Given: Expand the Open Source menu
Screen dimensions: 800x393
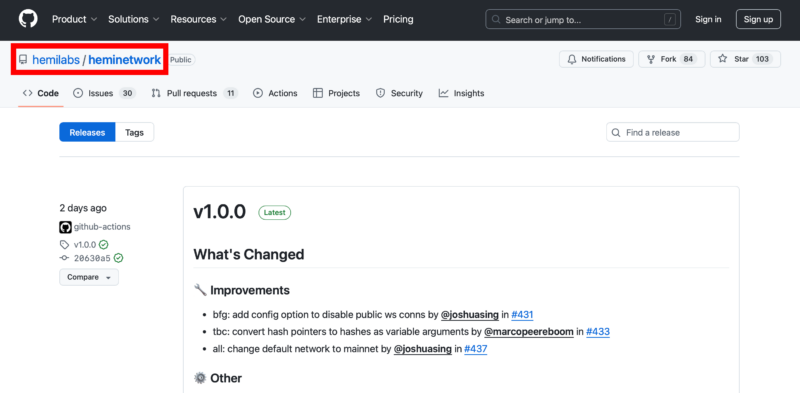Looking at the screenshot, I should (272, 19).
